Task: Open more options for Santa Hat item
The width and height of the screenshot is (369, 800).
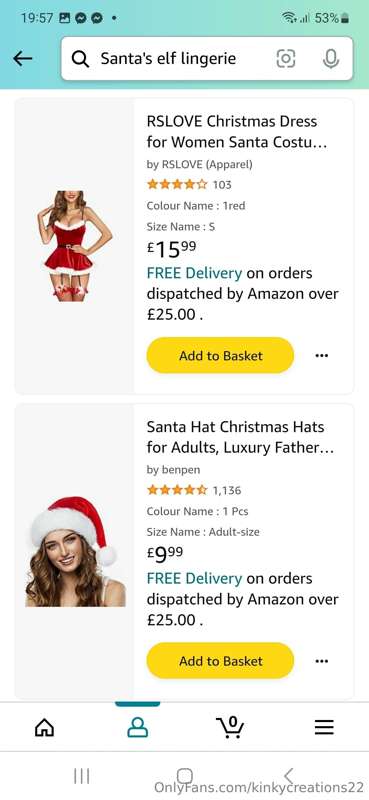Action: tap(322, 661)
